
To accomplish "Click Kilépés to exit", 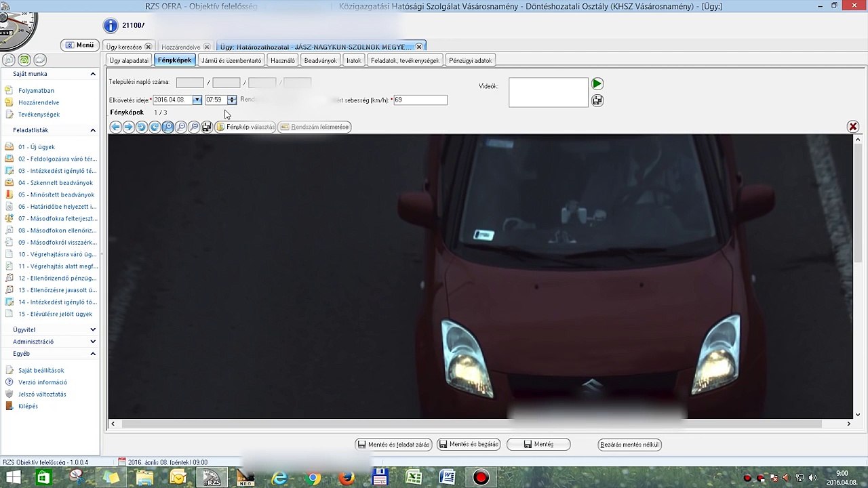I will tap(28, 407).
